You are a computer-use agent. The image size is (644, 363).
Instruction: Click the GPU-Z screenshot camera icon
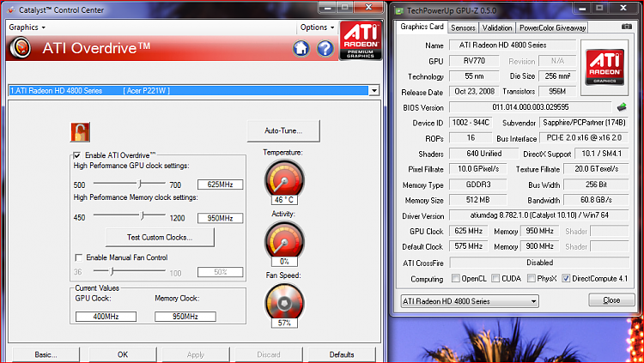(x=626, y=27)
